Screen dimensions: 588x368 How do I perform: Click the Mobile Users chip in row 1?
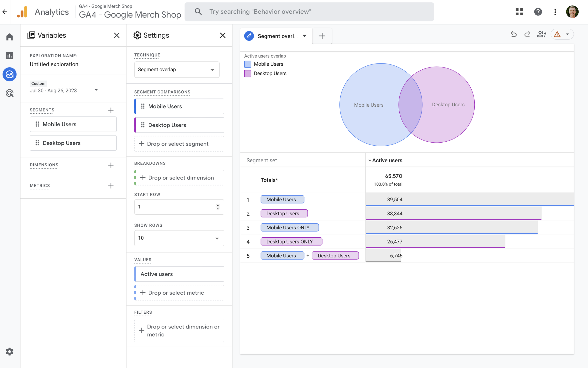(282, 200)
